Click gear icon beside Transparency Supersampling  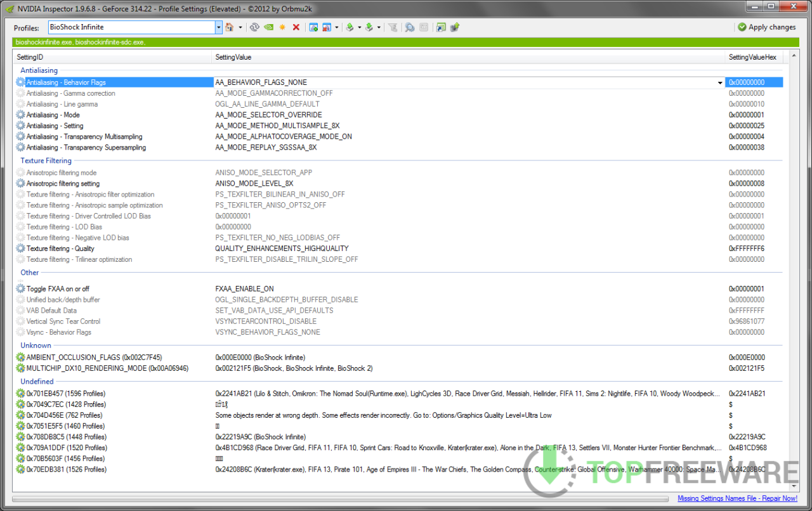(20, 147)
